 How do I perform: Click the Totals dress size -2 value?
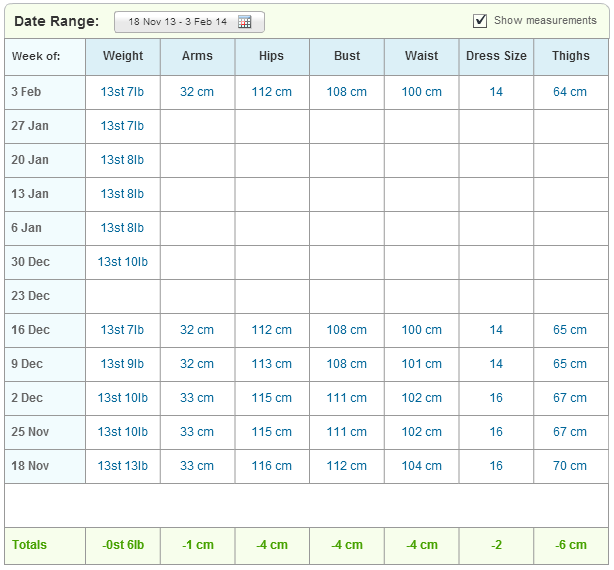pos(496,545)
